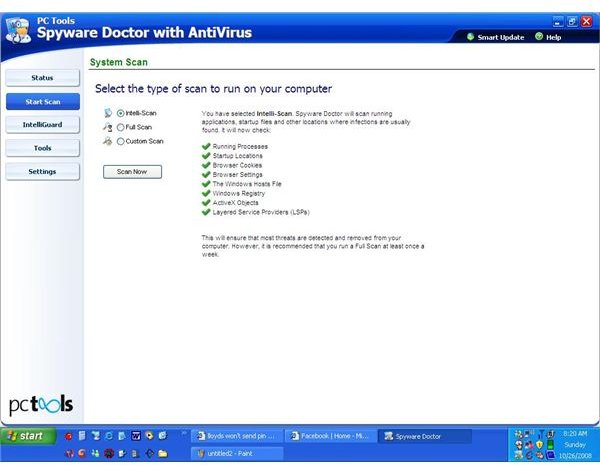Select the Full Scan radio button
Viewport: 600px width, 466px height.
tap(121, 127)
